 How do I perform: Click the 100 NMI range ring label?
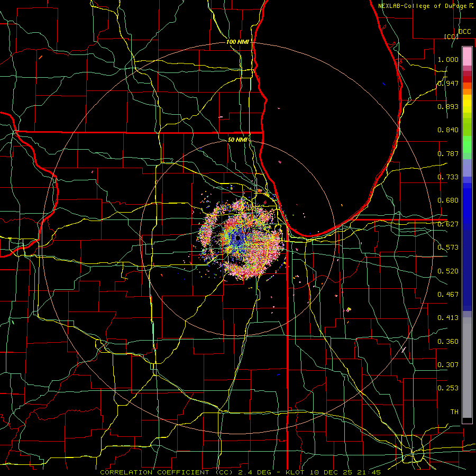coord(237,42)
